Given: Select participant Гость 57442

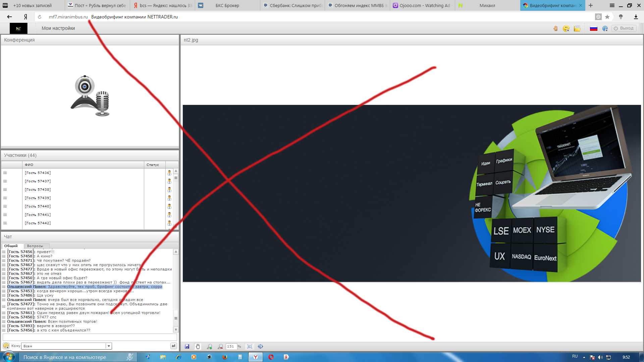Looking at the screenshot, I should pyautogui.click(x=38, y=223).
